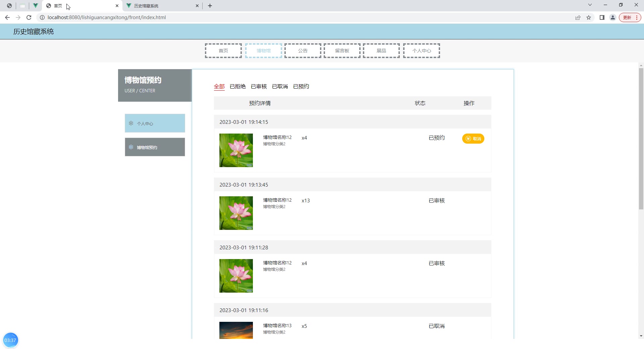Click the browser forward arrow
Screen dimensions: 644x349
point(18,17)
